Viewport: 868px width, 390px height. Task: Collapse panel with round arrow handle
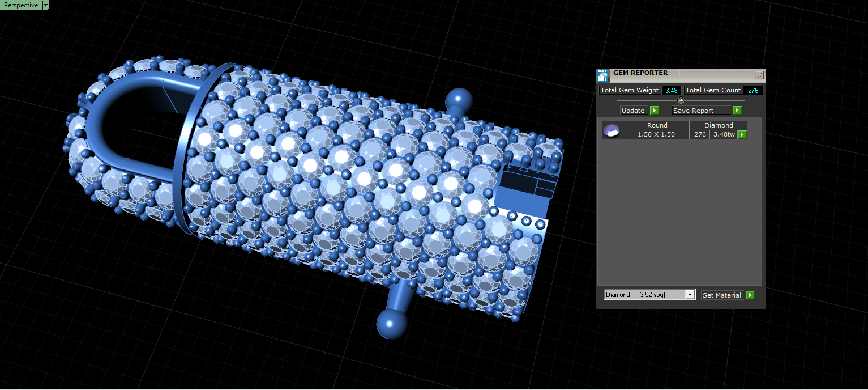681,100
